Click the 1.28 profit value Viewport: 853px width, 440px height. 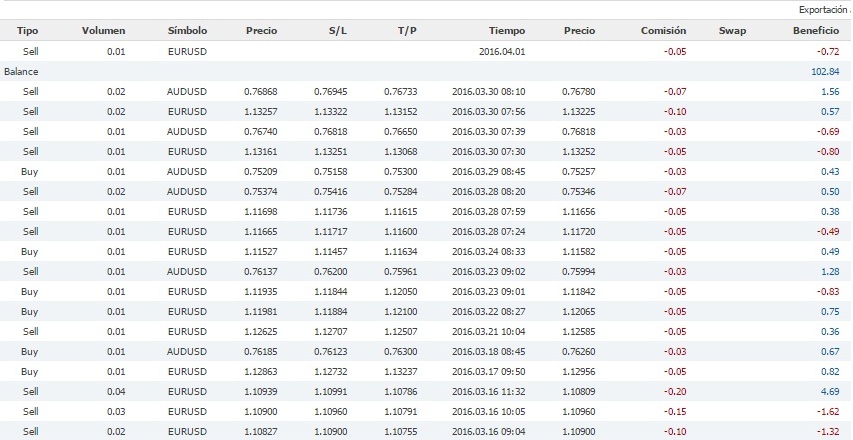click(827, 271)
